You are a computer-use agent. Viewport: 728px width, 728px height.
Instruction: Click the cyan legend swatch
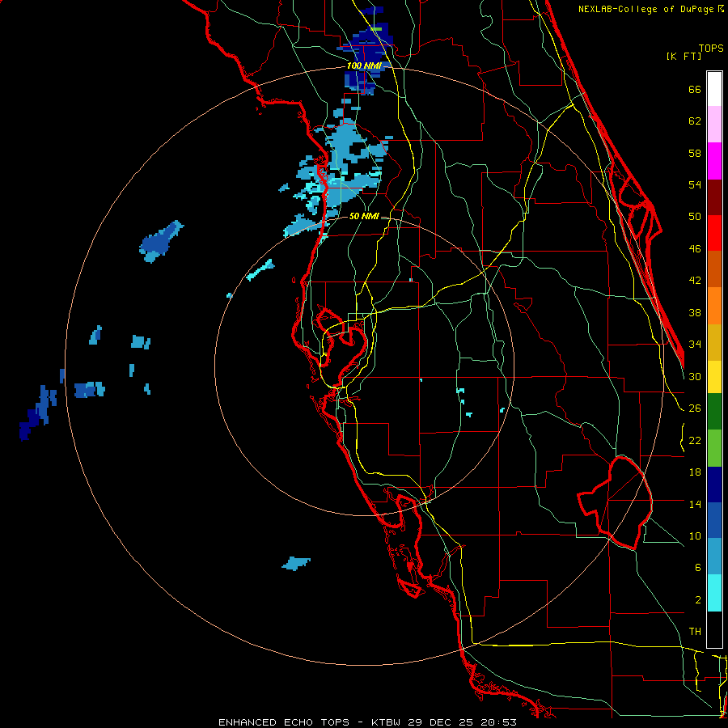714,593
